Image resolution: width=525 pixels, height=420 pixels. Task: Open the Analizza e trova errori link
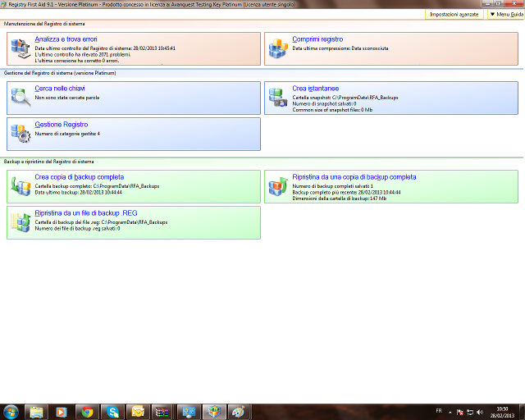click(x=66, y=39)
